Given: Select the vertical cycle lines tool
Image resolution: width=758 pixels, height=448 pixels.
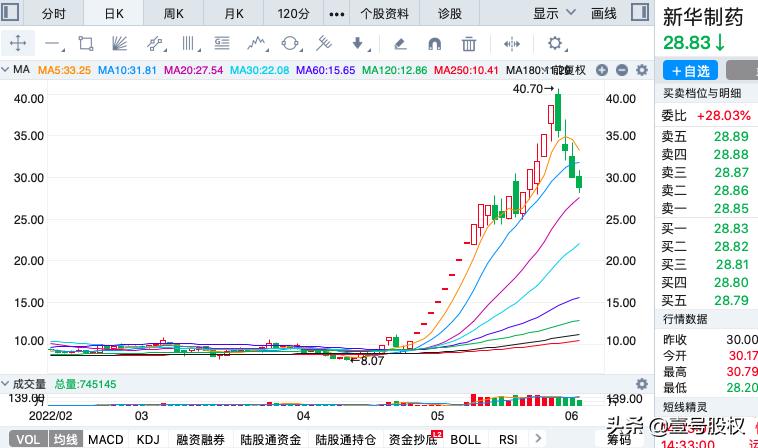Looking at the screenshot, I should click(x=190, y=44).
